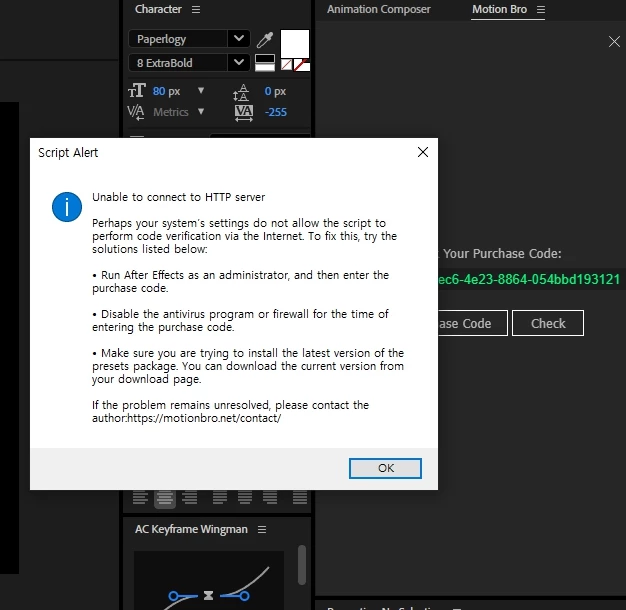Click the blue info icon in dialog

pyautogui.click(x=67, y=207)
